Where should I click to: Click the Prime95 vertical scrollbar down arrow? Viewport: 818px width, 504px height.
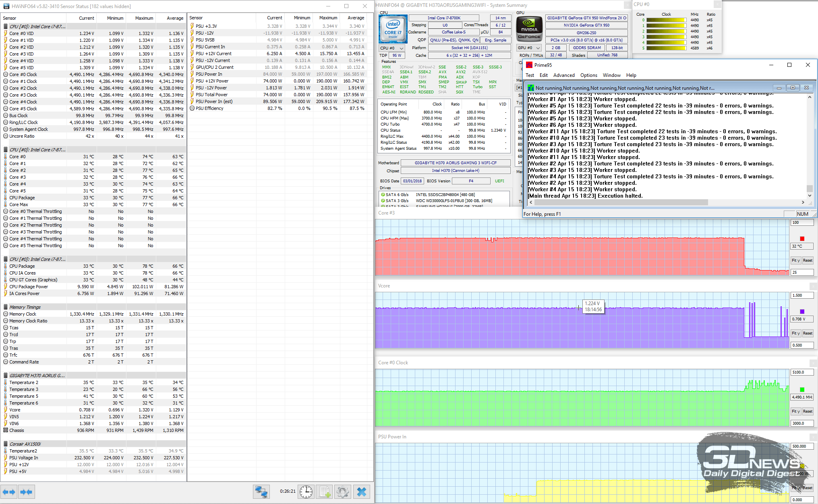pyautogui.click(x=810, y=196)
